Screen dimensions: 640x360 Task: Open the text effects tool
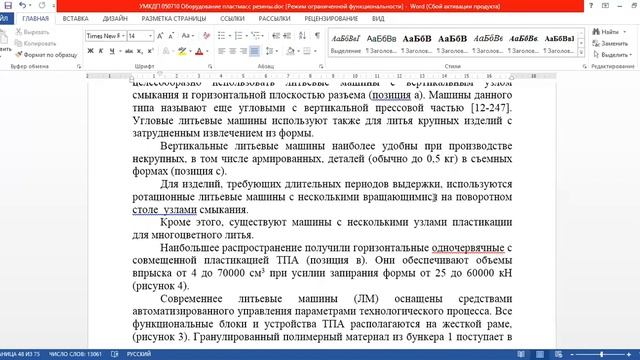166,51
